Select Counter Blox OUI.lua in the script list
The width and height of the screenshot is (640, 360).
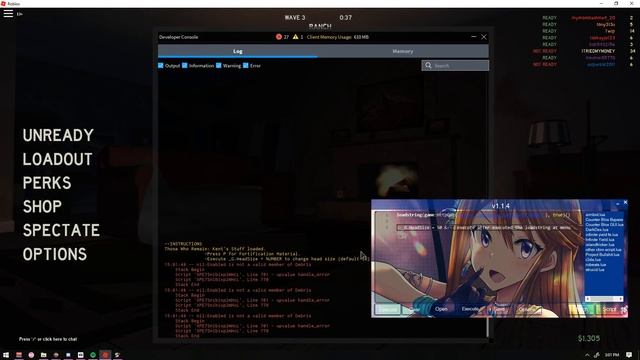[x=604, y=224]
